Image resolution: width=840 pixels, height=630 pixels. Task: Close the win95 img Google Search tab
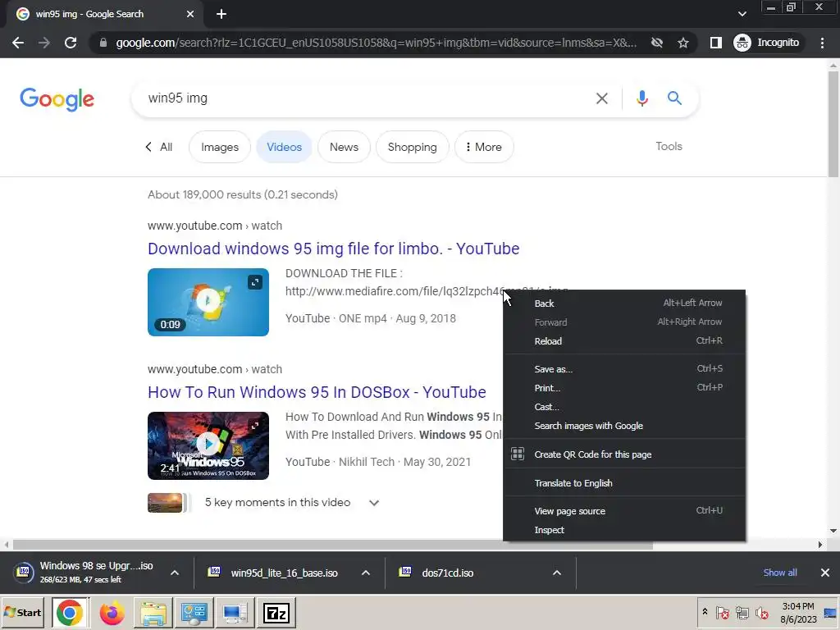click(190, 15)
